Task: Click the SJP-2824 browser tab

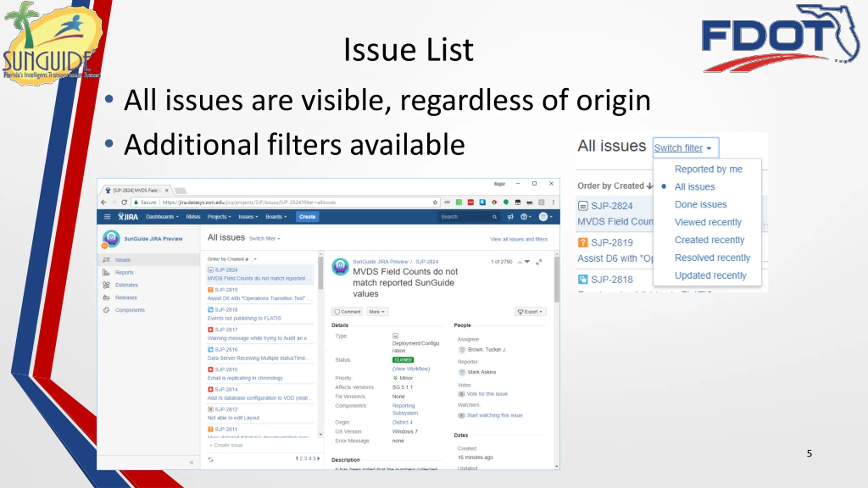Action: 137,190
